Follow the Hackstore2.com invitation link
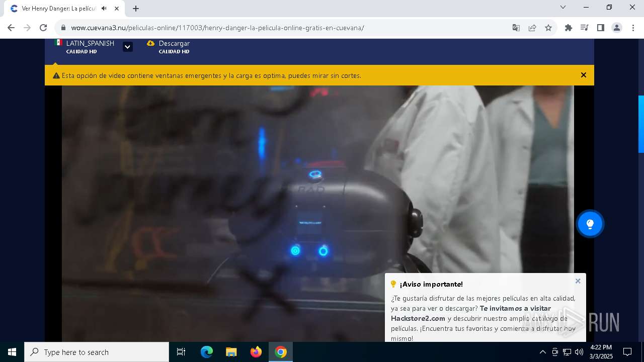644x362 pixels. 471,313
